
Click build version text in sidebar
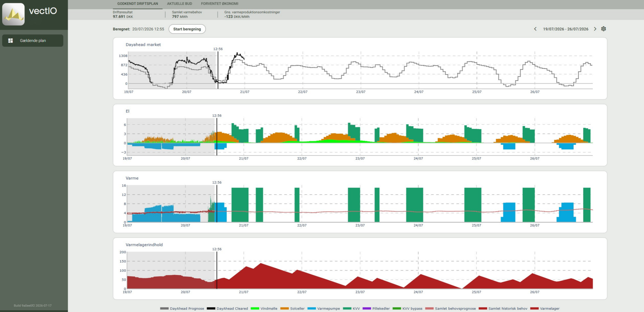point(32,305)
